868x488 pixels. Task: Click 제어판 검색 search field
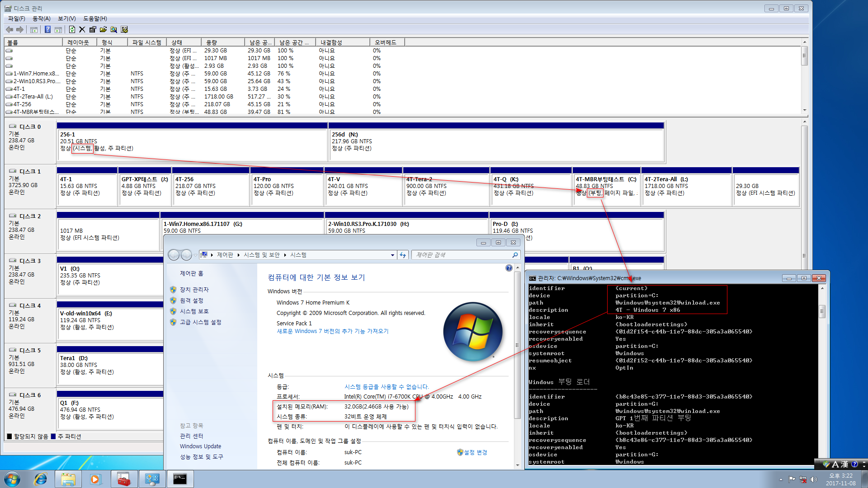click(x=466, y=255)
